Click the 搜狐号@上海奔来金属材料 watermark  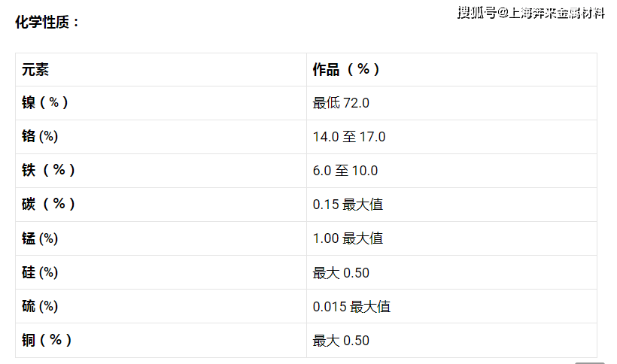530,13
